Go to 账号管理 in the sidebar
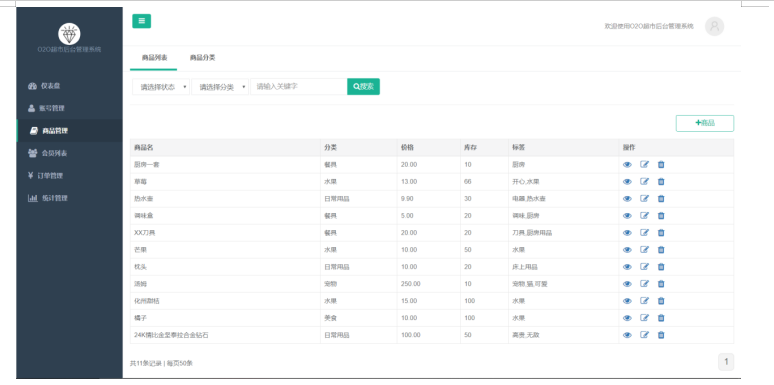774x385 pixels. pos(69,108)
